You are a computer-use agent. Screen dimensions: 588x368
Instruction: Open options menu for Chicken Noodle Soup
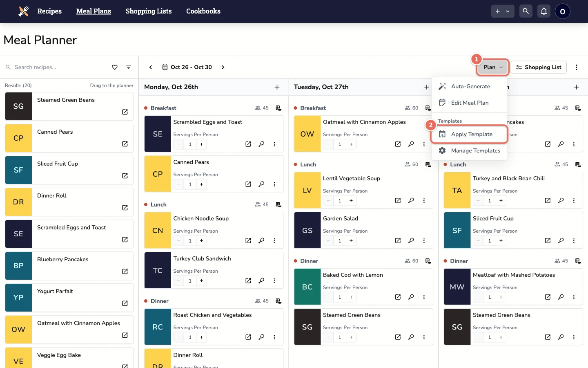(274, 240)
